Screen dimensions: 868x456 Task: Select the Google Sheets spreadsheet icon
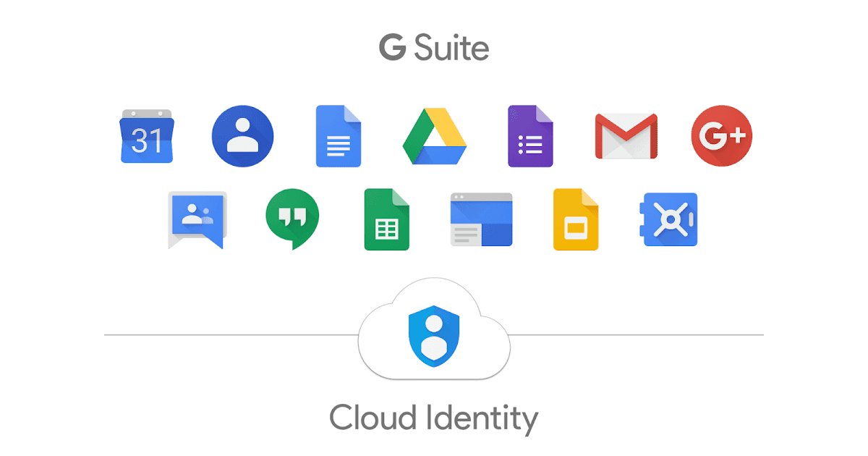(387, 219)
